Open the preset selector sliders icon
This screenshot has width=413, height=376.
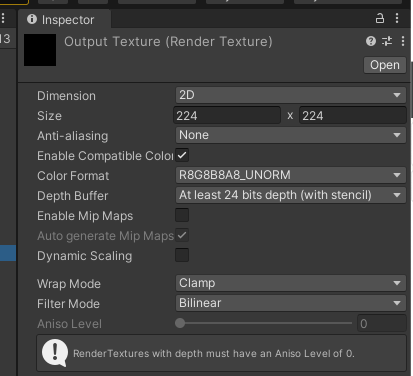click(x=387, y=41)
